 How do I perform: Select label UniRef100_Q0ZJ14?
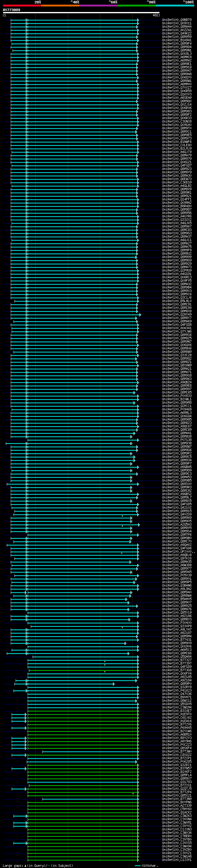(x=177, y=104)
